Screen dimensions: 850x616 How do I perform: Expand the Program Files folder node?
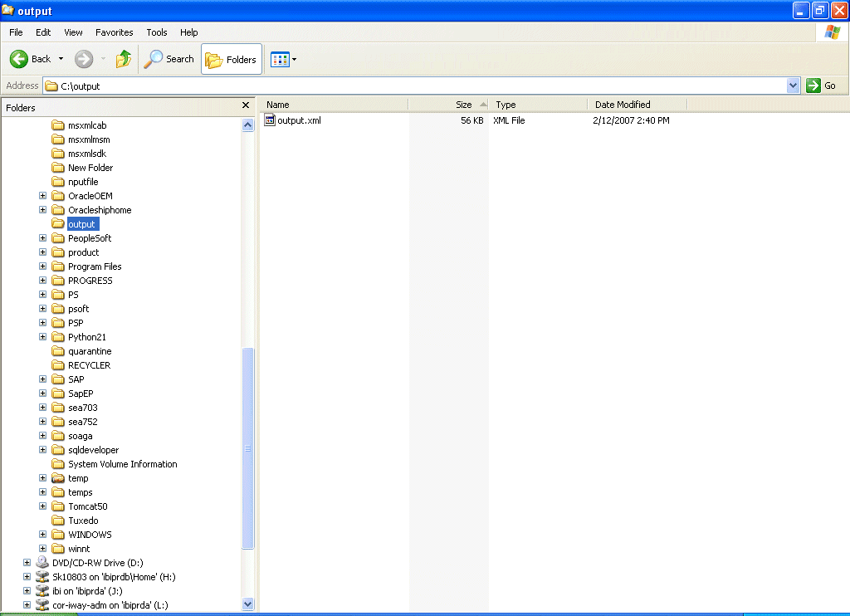(43, 266)
